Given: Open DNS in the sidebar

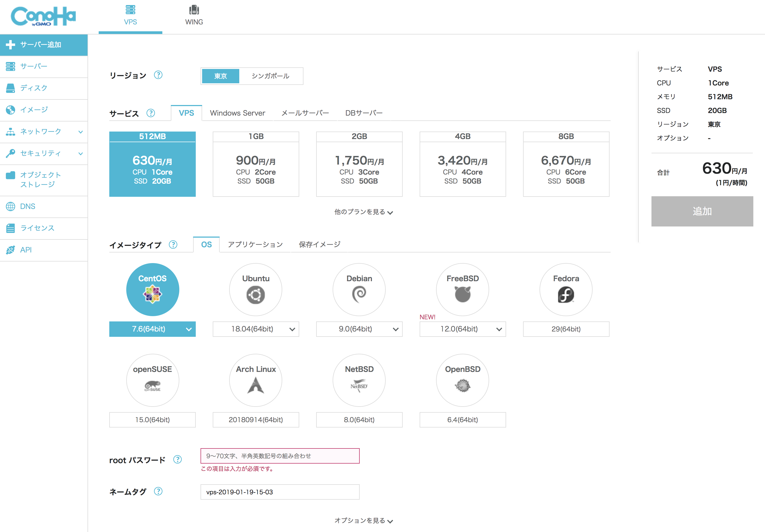Looking at the screenshot, I should point(44,207).
